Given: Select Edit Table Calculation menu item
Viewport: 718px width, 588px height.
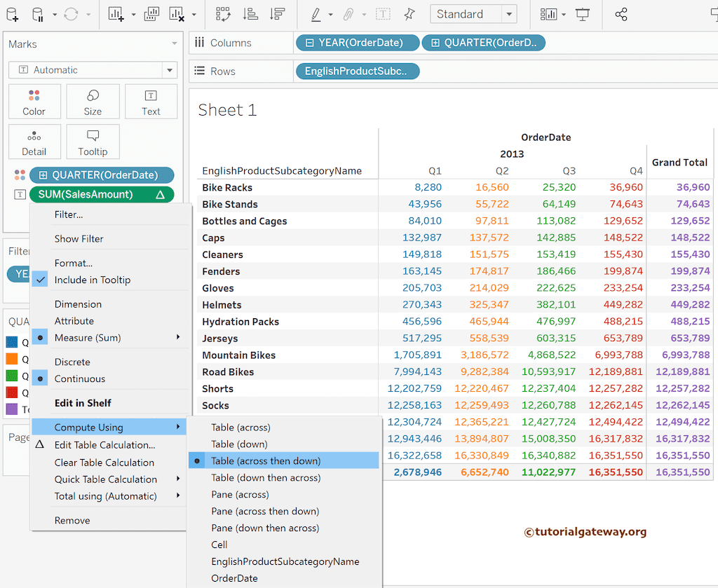Looking at the screenshot, I should [x=104, y=445].
